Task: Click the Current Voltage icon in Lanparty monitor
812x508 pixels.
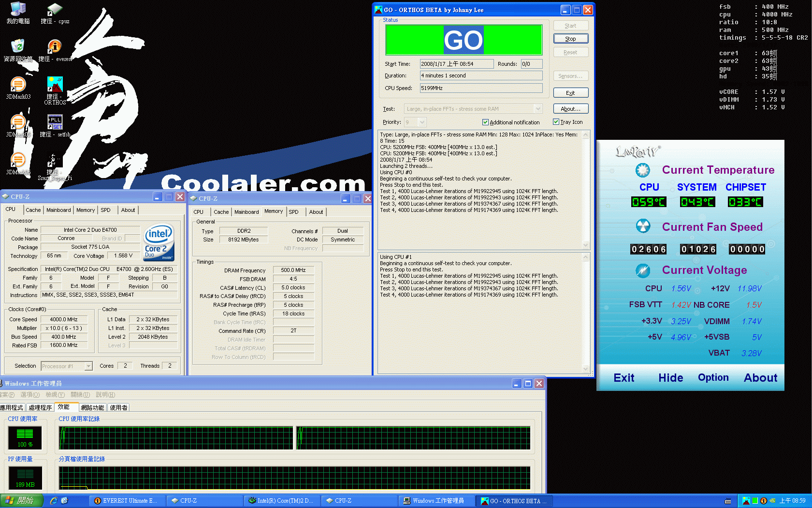Action: pyautogui.click(x=642, y=270)
